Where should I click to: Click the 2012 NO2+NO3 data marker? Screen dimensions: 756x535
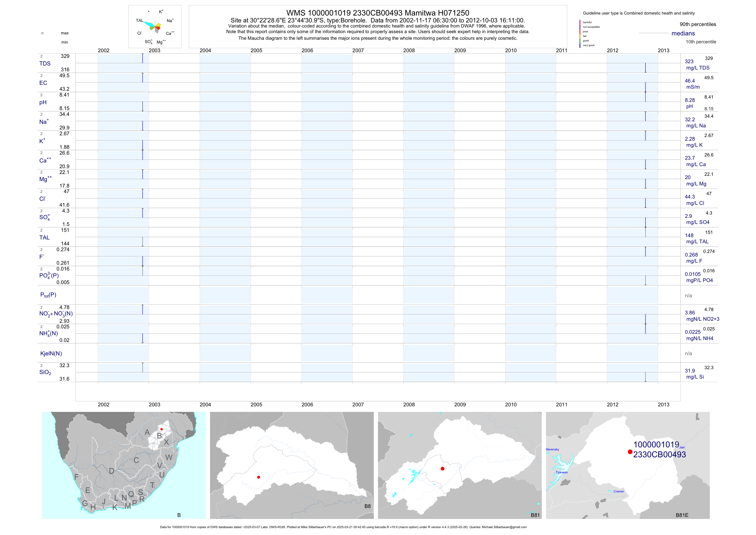645,319
